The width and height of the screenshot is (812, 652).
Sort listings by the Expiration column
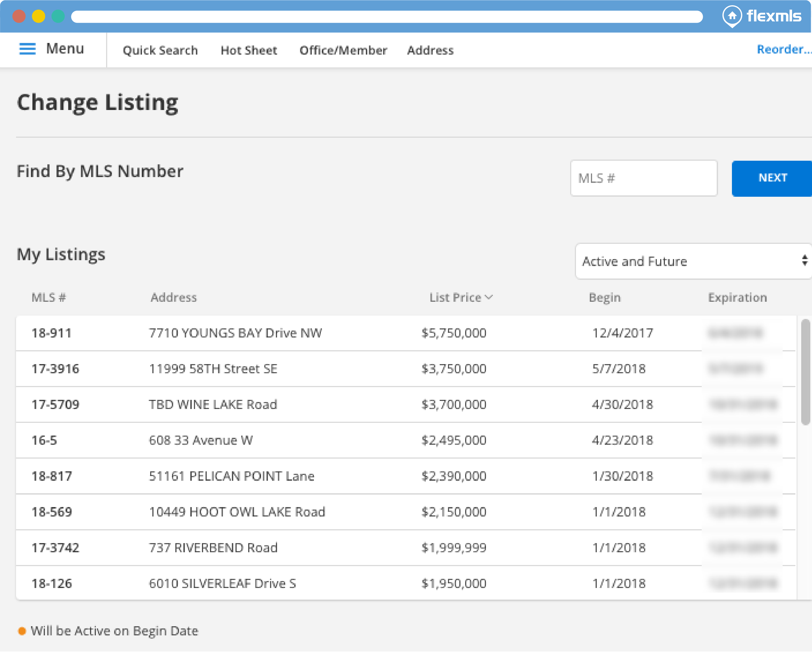(x=737, y=298)
